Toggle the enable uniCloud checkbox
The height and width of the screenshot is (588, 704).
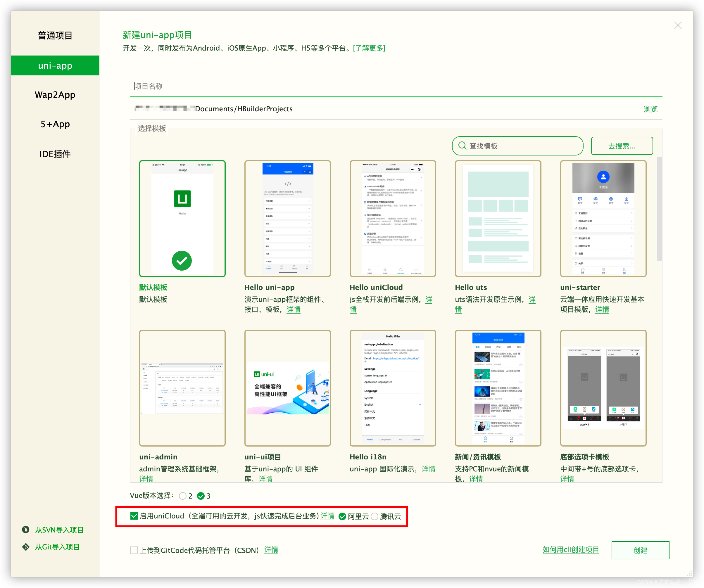pos(134,516)
